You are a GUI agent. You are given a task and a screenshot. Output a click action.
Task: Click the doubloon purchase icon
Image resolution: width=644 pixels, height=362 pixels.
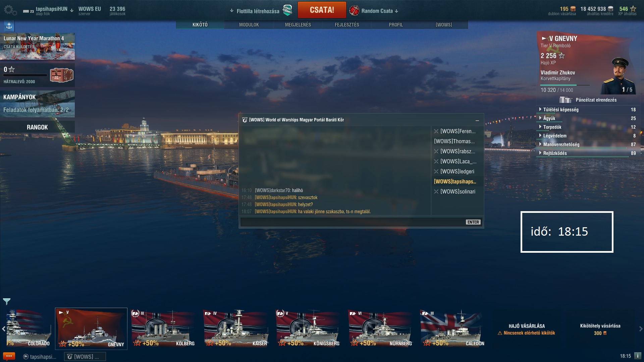[x=573, y=9]
